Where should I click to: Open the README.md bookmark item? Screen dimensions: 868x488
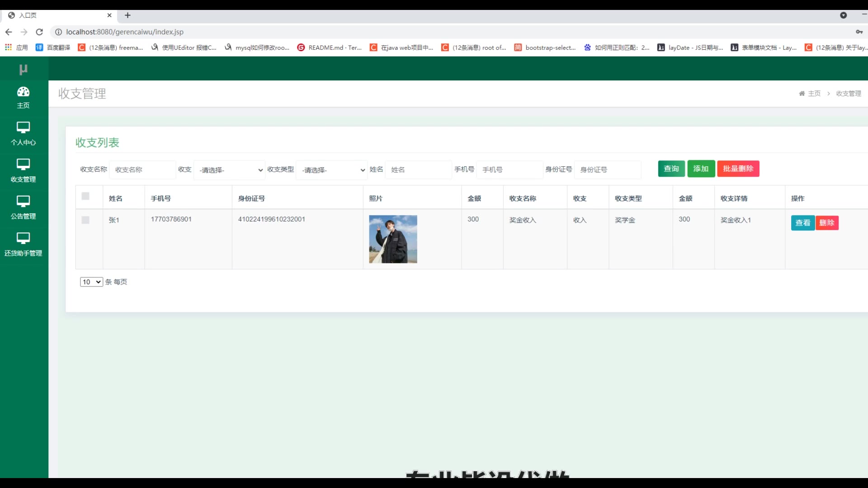coord(329,47)
